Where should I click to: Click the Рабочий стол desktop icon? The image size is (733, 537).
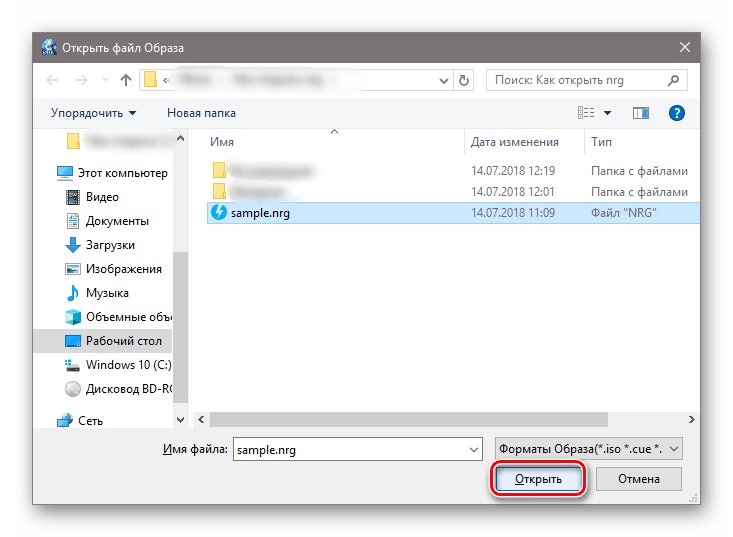point(72,341)
